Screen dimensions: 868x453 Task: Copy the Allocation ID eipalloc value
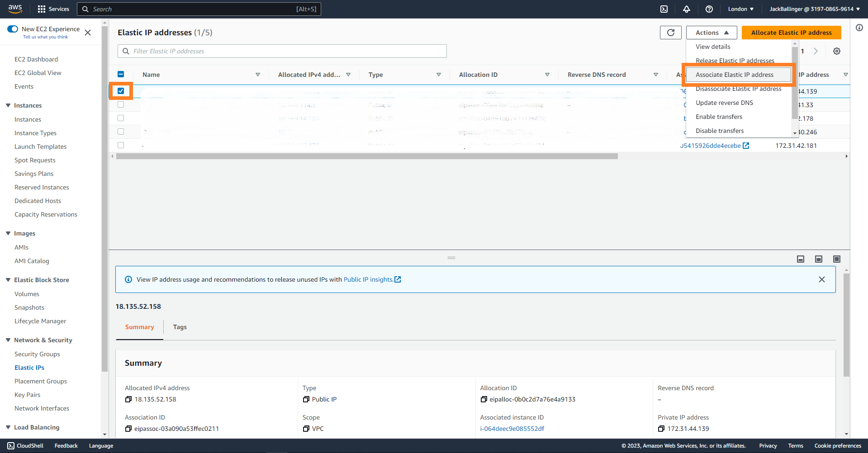484,399
